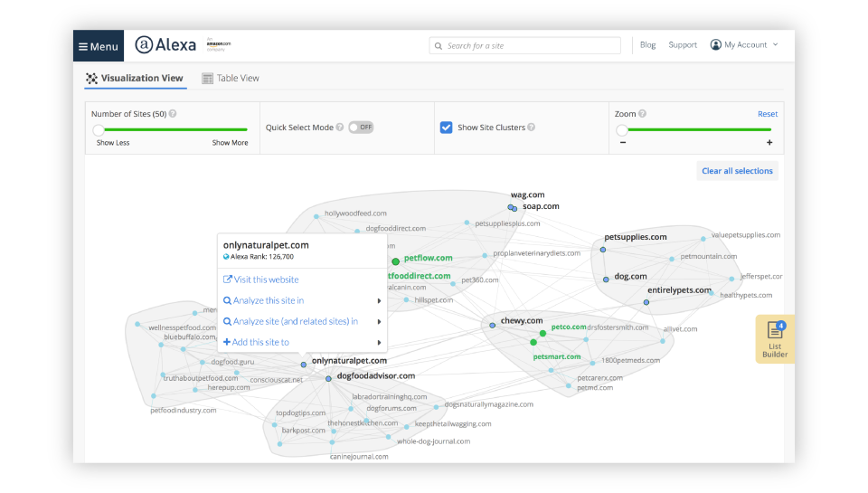Click help icon beside Number of Sites

(173, 114)
